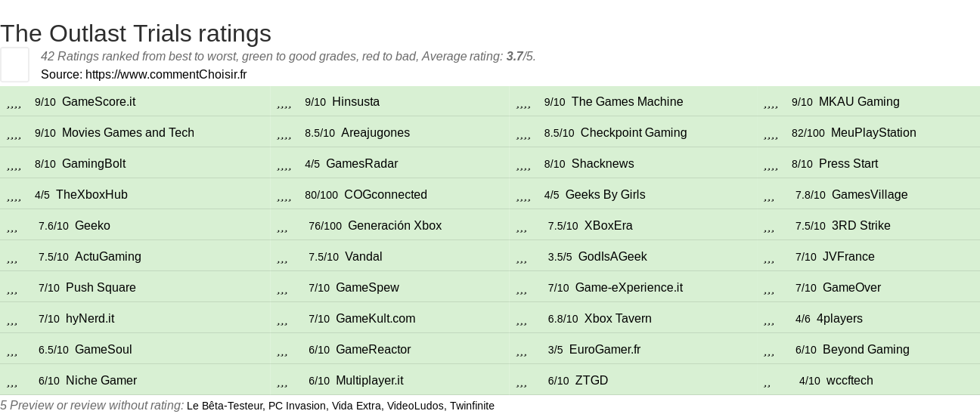The image size is (980, 414).
Task: Open the Xbox Tavern review
Action: tap(617, 319)
